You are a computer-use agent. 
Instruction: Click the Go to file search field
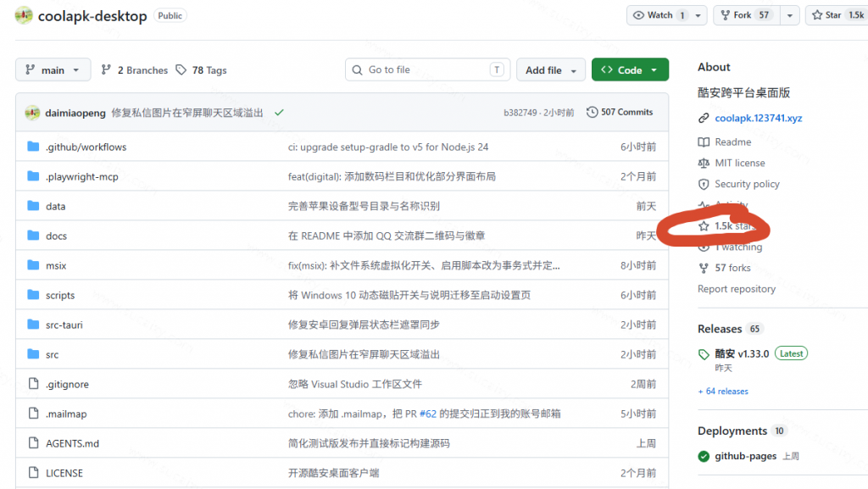tap(427, 69)
